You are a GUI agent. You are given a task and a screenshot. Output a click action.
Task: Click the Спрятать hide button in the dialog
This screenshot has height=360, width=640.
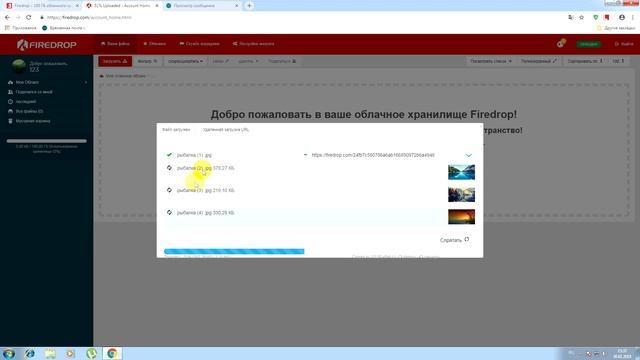click(454, 240)
